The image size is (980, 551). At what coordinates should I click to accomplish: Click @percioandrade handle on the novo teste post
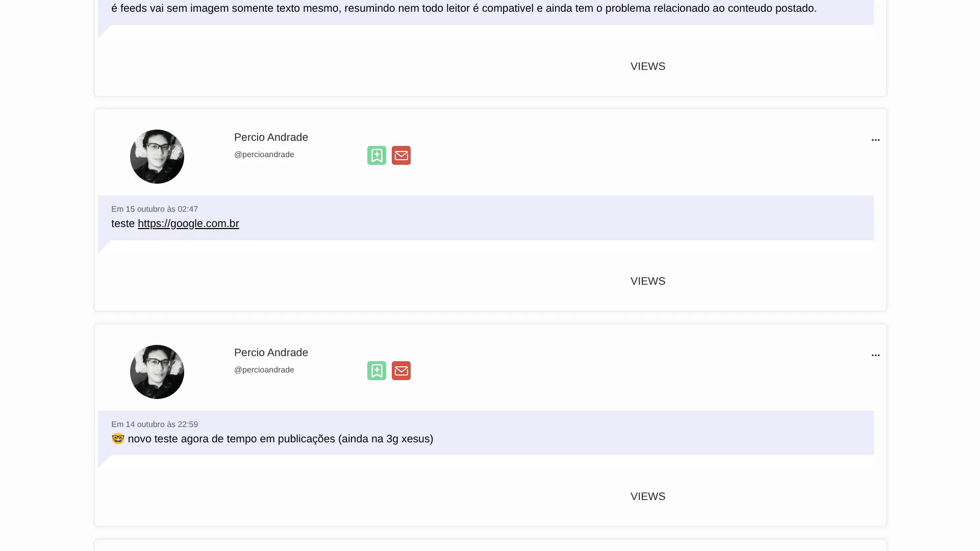[264, 370]
